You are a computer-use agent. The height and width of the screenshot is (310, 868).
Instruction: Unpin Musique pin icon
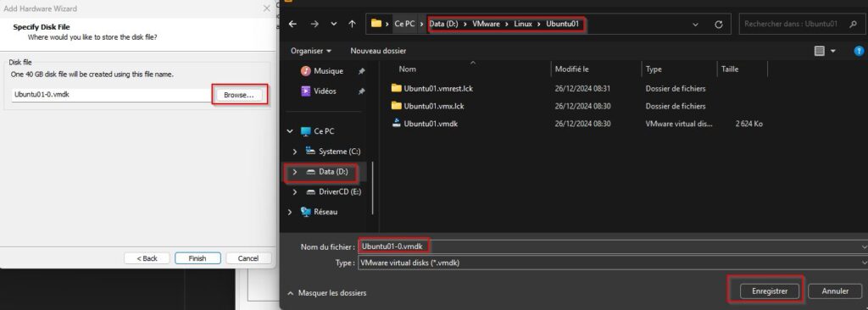[361, 71]
